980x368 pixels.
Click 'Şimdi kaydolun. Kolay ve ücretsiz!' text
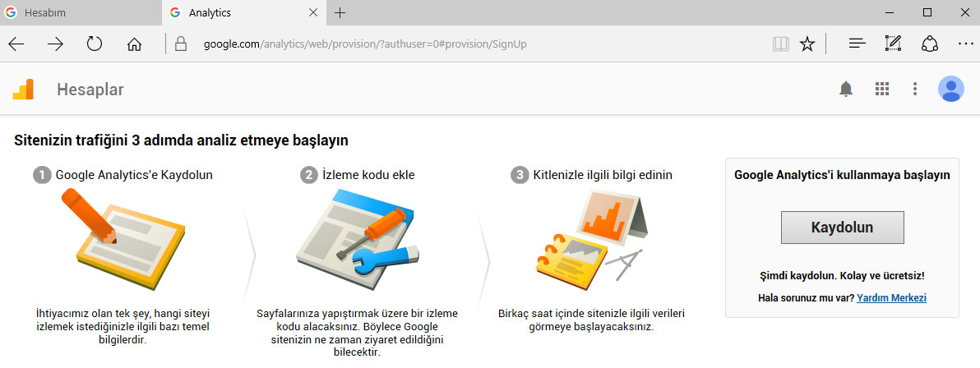842,275
